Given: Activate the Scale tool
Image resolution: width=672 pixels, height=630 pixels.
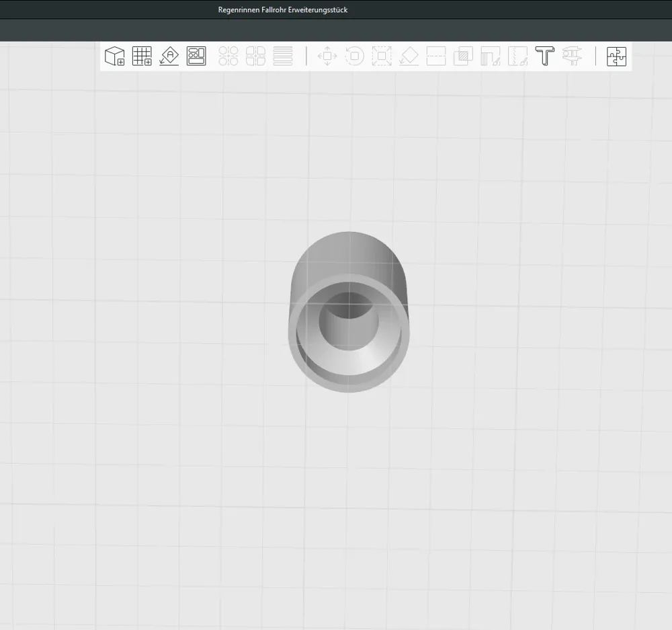Looking at the screenshot, I should 382,56.
